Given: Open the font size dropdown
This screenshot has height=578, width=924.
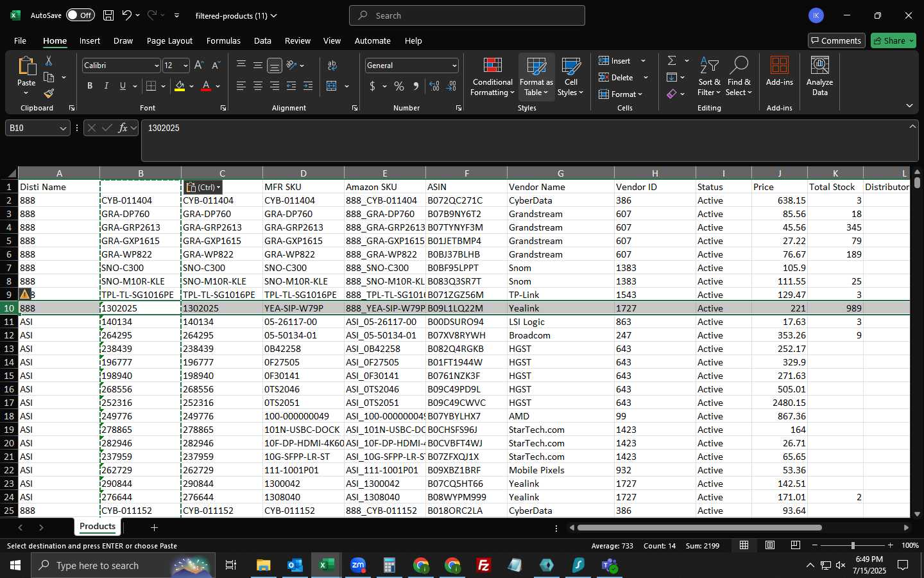Looking at the screenshot, I should pos(185,66).
